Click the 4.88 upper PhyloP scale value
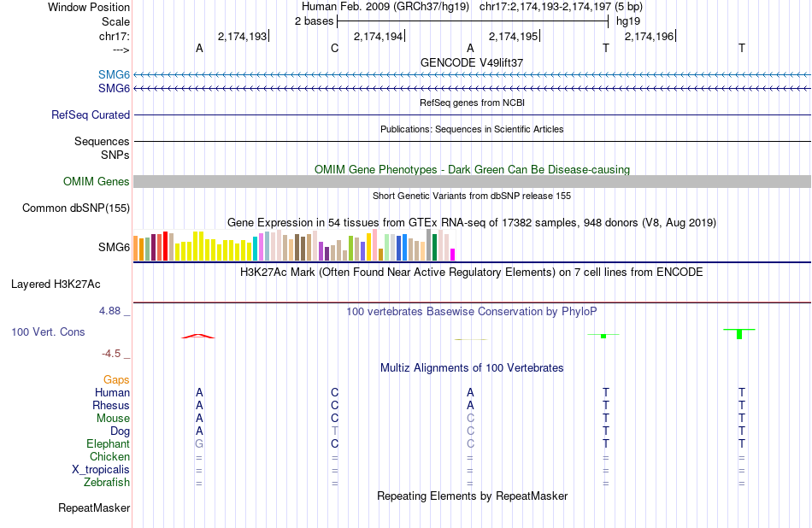 click(x=109, y=311)
